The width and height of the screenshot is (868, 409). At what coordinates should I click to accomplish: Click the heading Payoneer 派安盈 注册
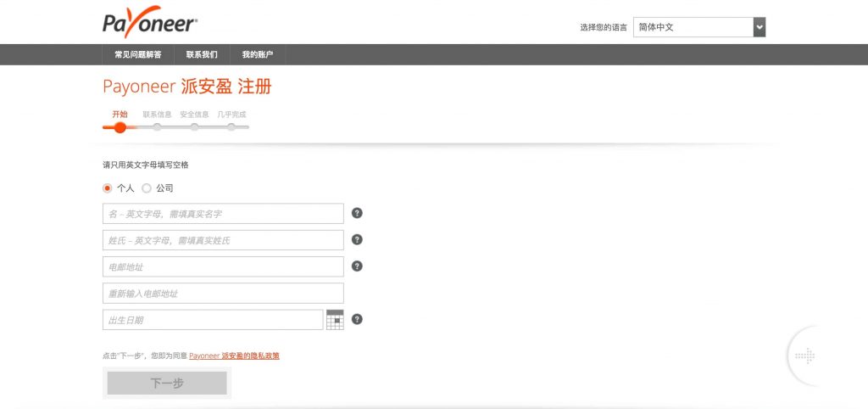tap(187, 87)
